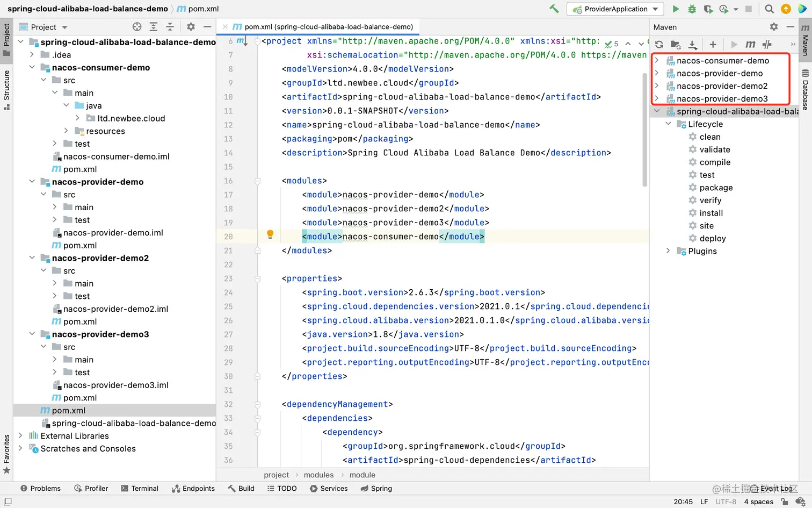812x508 pixels.
Task: Expand Scratches and Consoles node
Action: tap(20, 448)
